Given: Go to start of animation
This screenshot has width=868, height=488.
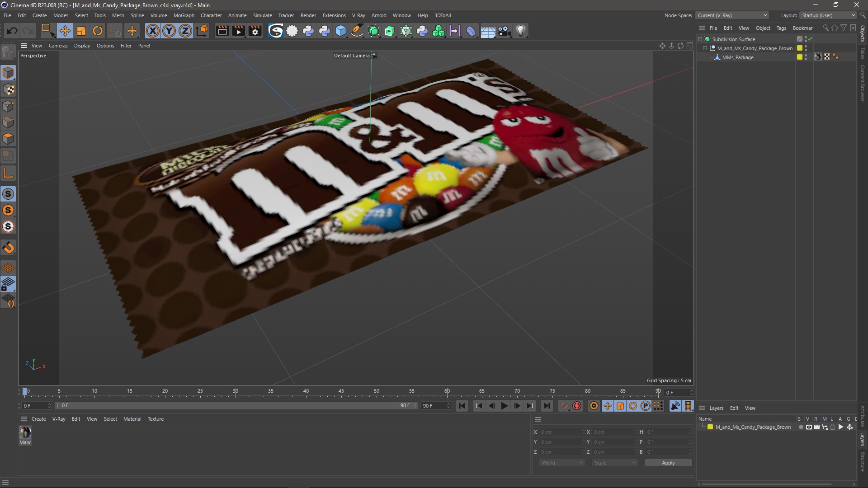Looking at the screenshot, I should pyautogui.click(x=462, y=406).
